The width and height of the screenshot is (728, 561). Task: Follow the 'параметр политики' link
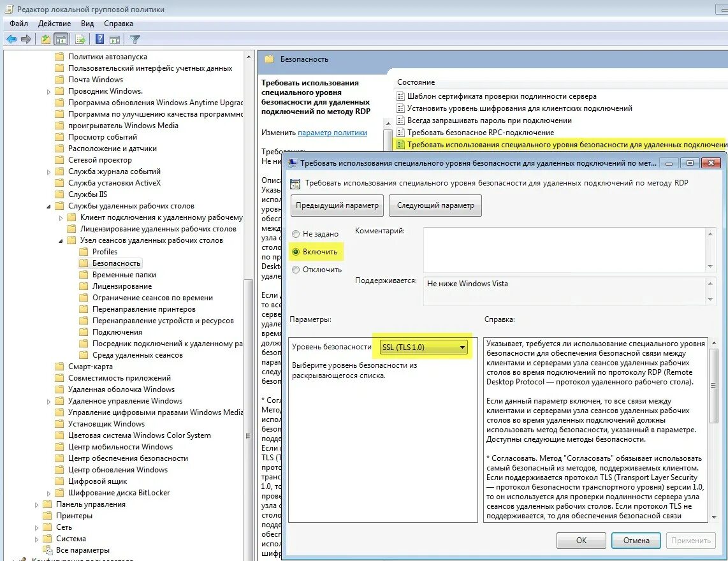coord(332,133)
